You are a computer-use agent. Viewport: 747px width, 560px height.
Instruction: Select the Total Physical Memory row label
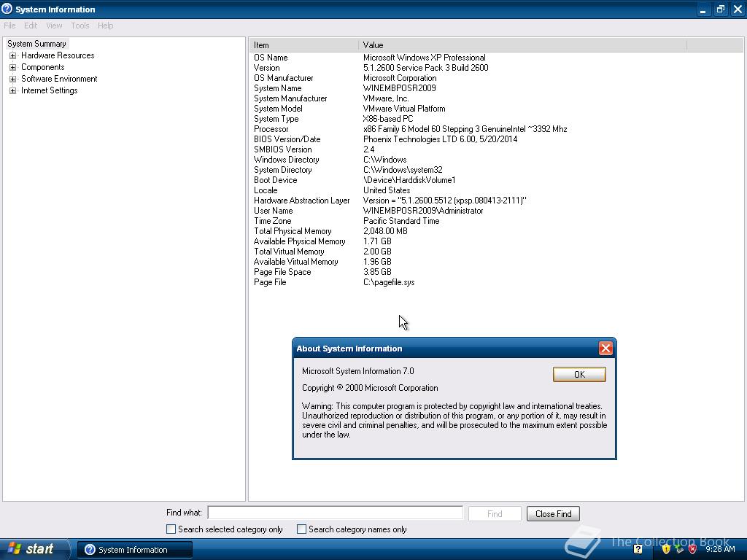coord(293,231)
